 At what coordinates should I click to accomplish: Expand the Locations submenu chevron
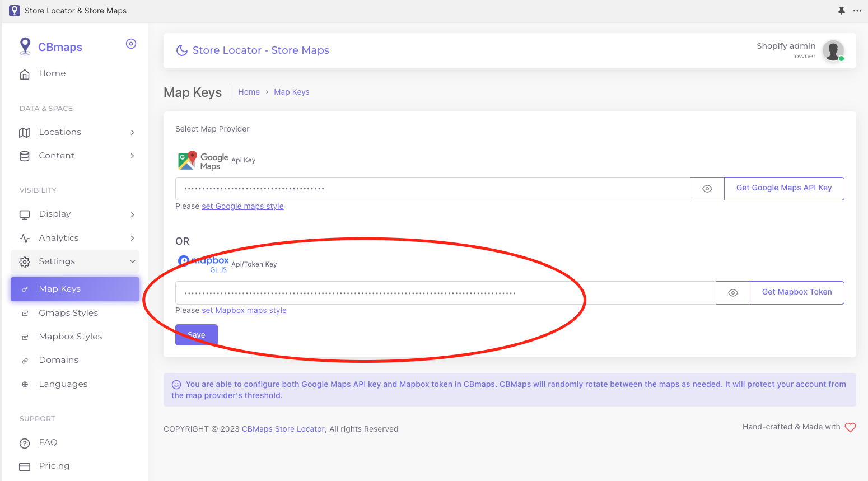coord(133,133)
